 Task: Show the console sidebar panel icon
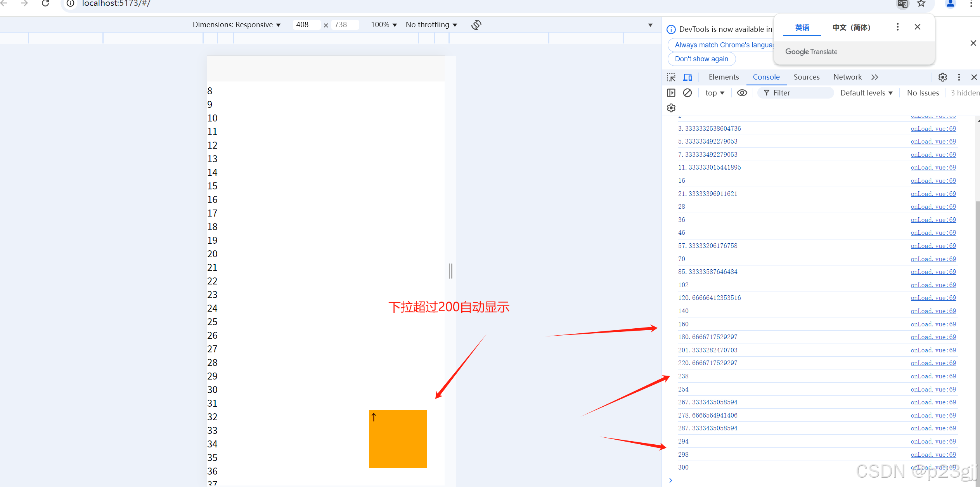pyautogui.click(x=671, y=93)
